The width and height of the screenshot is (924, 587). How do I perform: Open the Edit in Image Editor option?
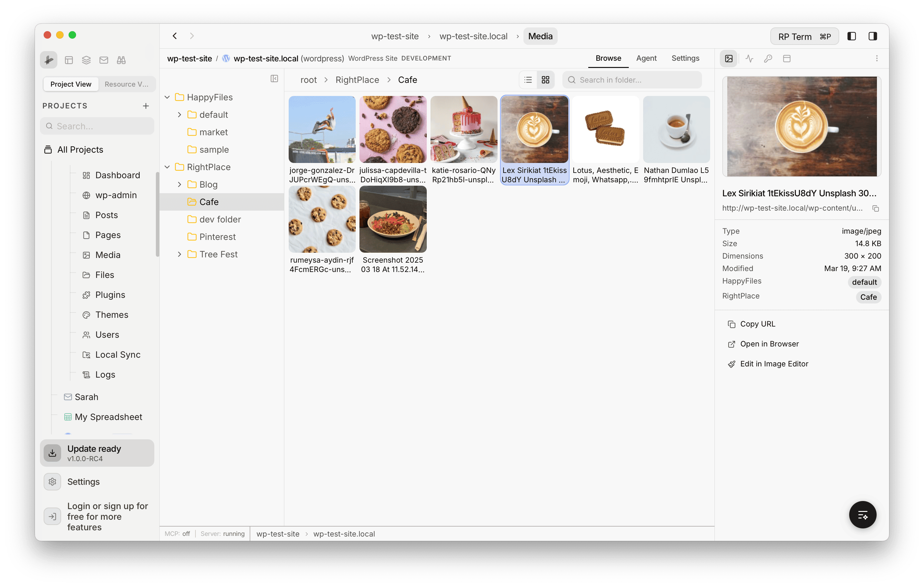(774, 364)
